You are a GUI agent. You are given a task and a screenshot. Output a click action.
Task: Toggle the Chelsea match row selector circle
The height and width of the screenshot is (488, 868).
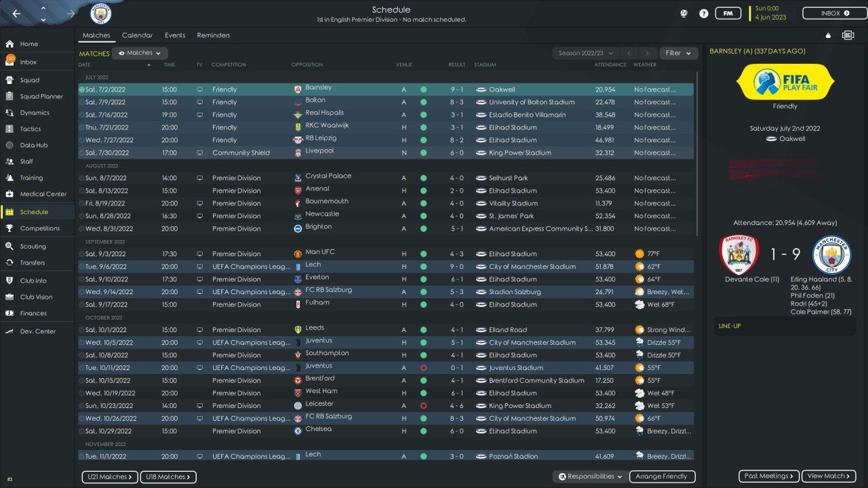tap(81, 431)
